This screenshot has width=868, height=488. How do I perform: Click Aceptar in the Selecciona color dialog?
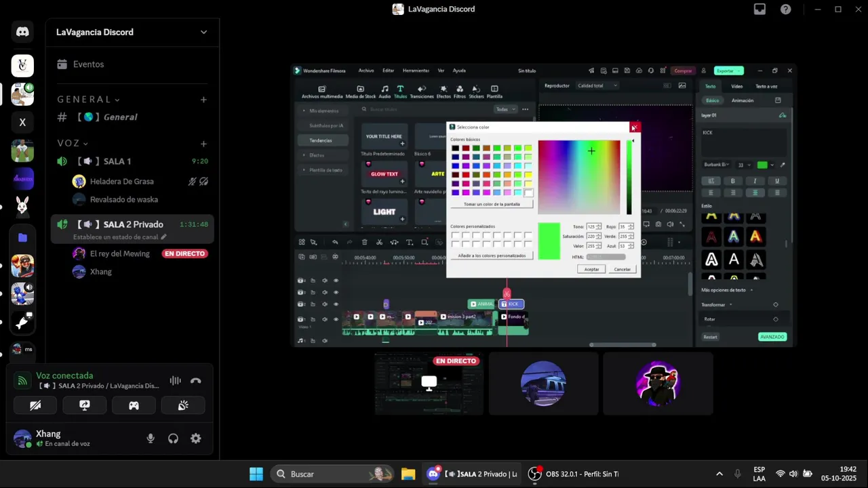pyautogui.click(x=592, y=269)
